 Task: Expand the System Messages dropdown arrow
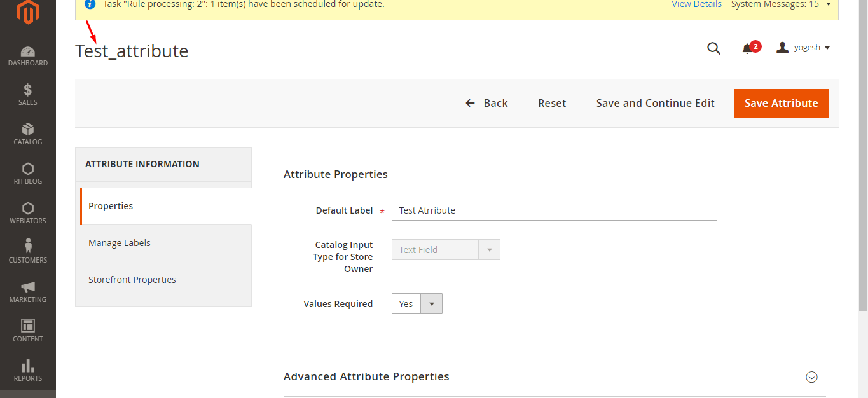[x=828, y=4]
